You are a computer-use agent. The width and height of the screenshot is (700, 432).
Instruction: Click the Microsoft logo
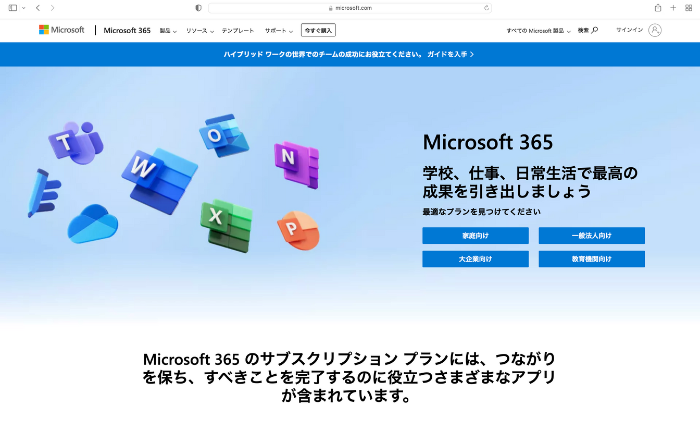point(62,30)
